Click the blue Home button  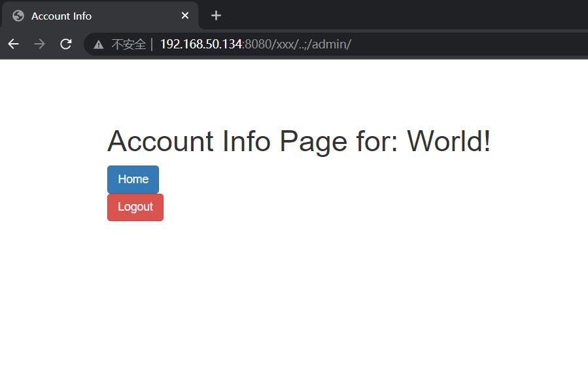133,179
